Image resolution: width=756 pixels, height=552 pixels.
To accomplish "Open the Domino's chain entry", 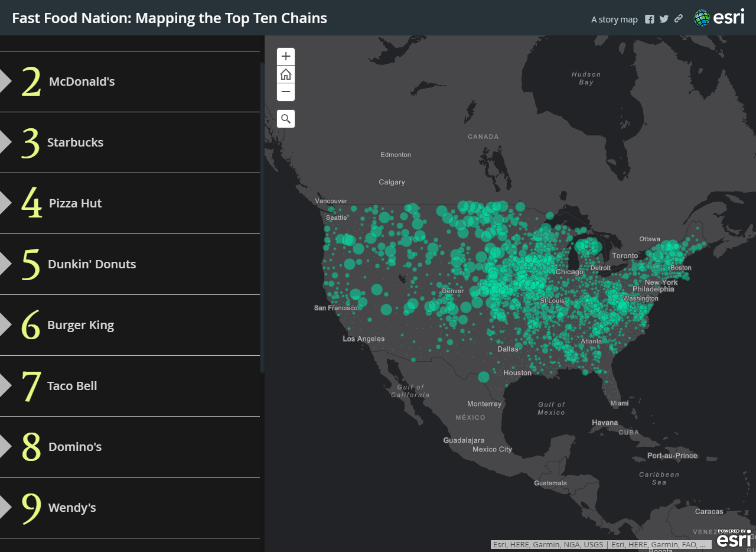I will (75, 447).
